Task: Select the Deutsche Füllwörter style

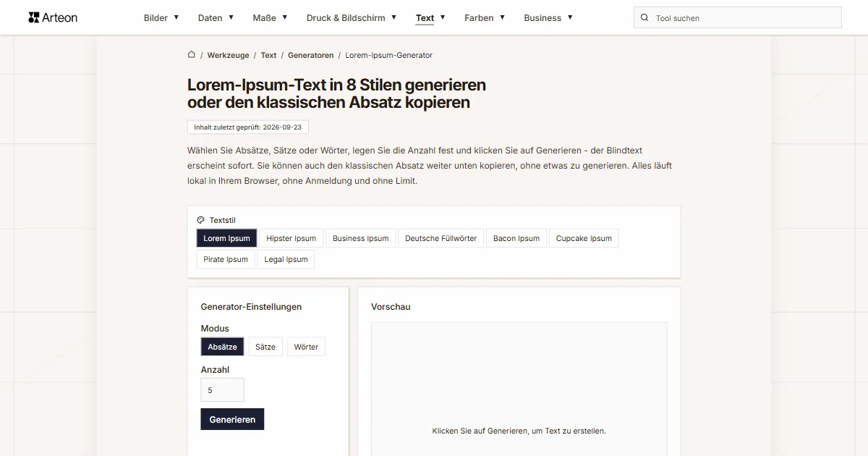Action: click(x=441, y=238)
